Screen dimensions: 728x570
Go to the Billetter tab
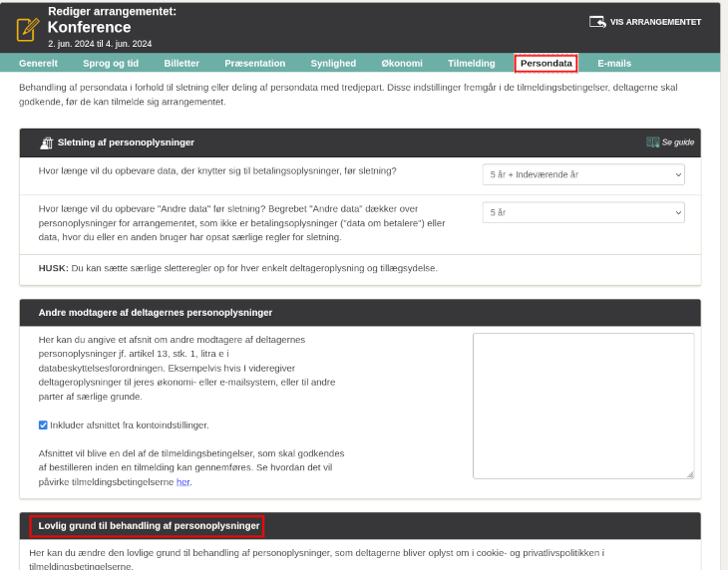pyautogui.click(x=182, y=63)
